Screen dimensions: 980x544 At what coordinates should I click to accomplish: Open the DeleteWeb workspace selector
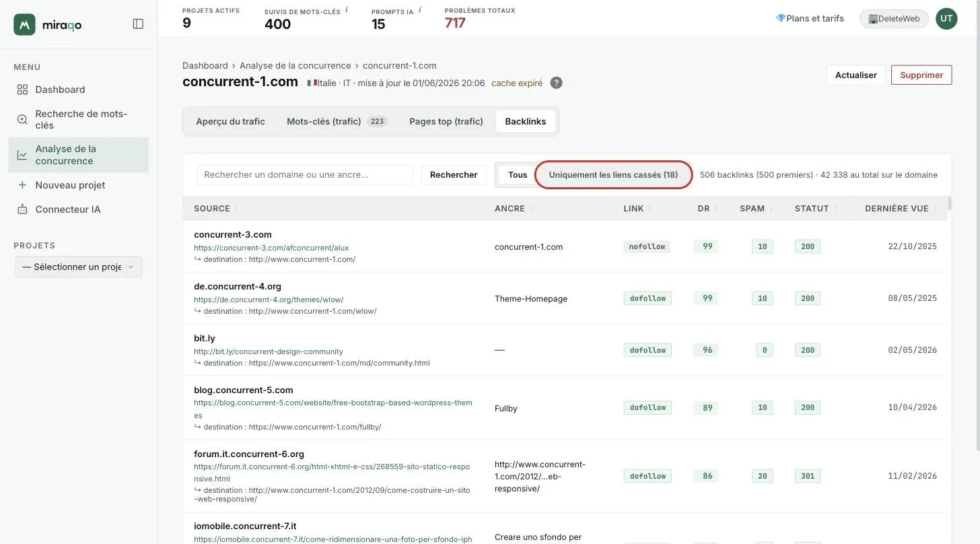click(x=894, y=19)
